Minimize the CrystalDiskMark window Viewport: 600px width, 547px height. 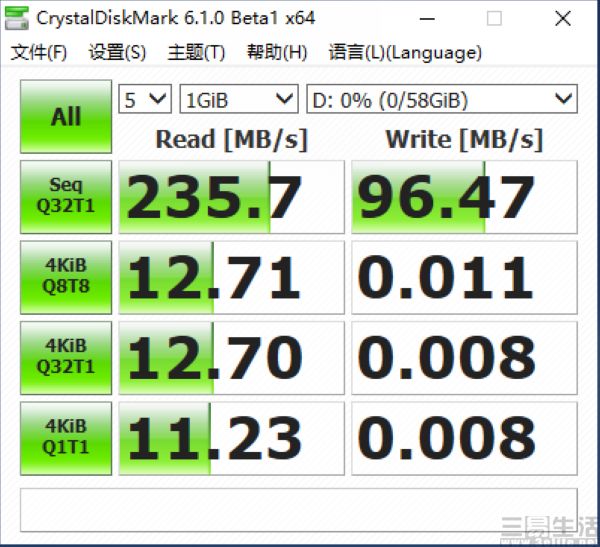pyautogui.click(x=427, y=18)
